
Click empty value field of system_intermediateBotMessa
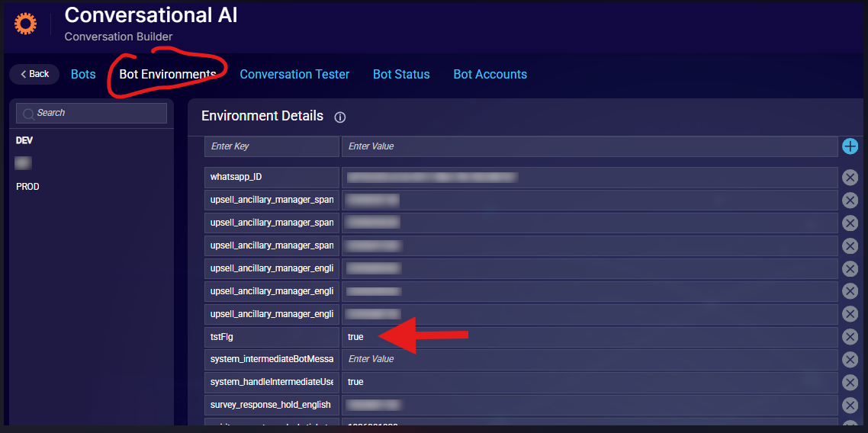coord(590,360)
